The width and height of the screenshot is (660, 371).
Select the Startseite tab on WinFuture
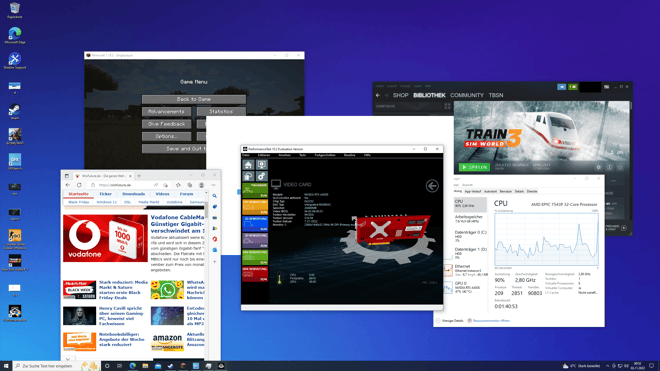tap(78, 194)
